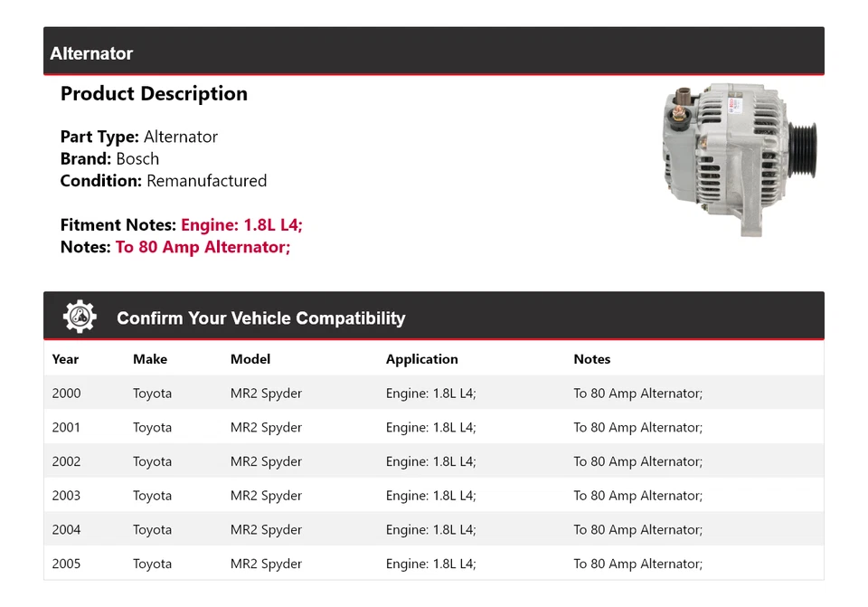Click Toyota in the 2003 row
The height and width of the screenshot is (607, 868).
152,497
